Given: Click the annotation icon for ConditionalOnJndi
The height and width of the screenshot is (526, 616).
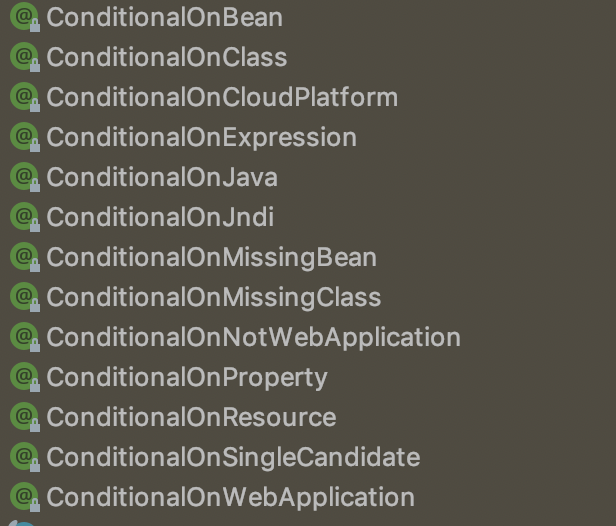Looking at the screenshot, I should (x=22, y=217).
